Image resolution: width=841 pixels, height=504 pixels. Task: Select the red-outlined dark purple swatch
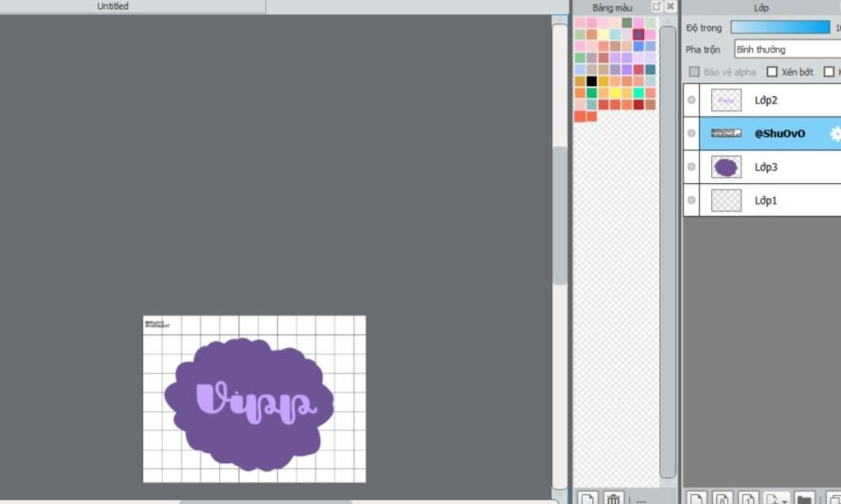(638, 34)
